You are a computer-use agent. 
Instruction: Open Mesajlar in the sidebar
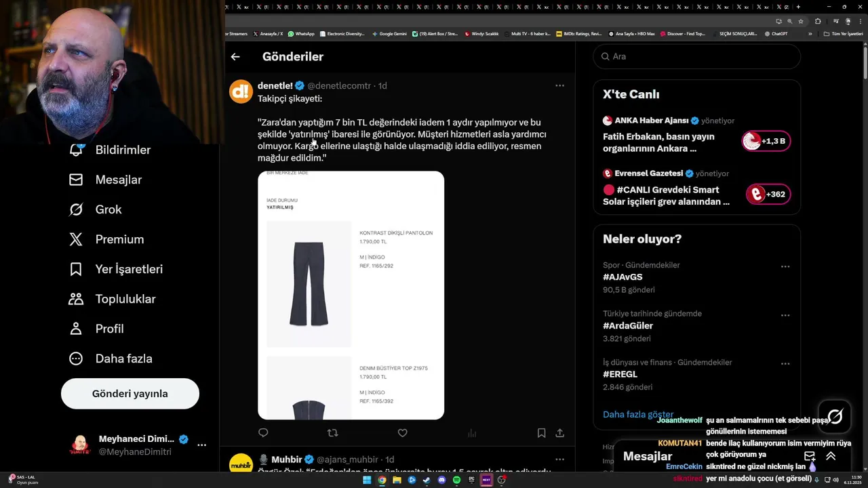105,180
